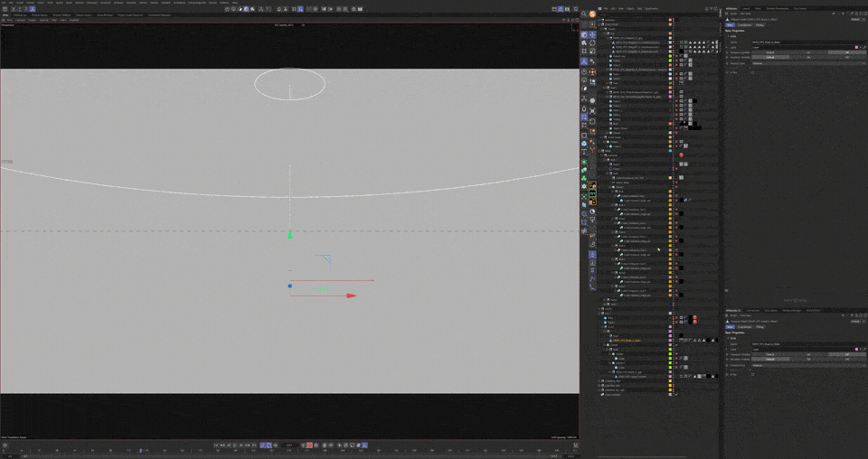This screenshot has width=868, height=459.
Task: Enable X-Ray checkbox in upper Attributes panel
Action: pos(753,72)
